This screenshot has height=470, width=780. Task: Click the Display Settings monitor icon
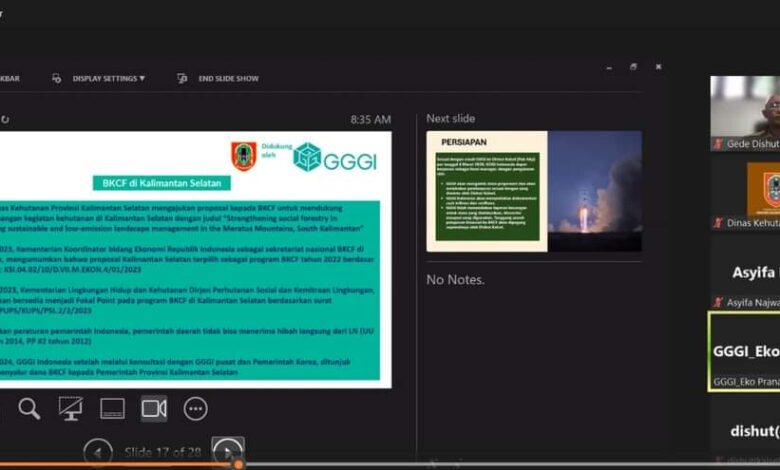pos(56,78)
